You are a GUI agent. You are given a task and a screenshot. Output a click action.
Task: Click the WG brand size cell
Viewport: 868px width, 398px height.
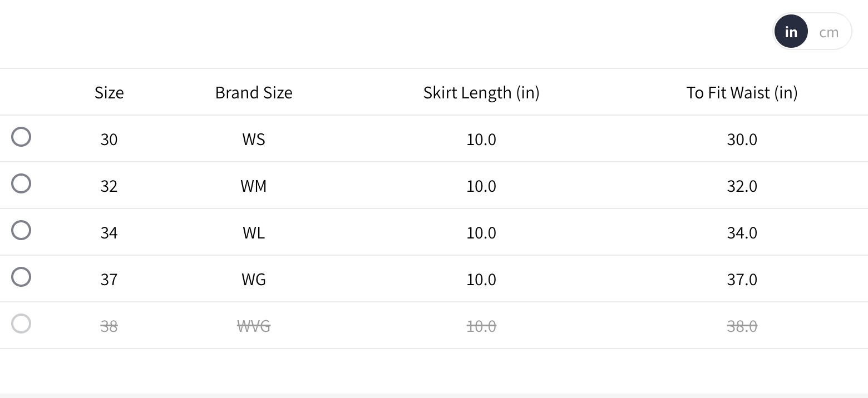click(254, 279)
